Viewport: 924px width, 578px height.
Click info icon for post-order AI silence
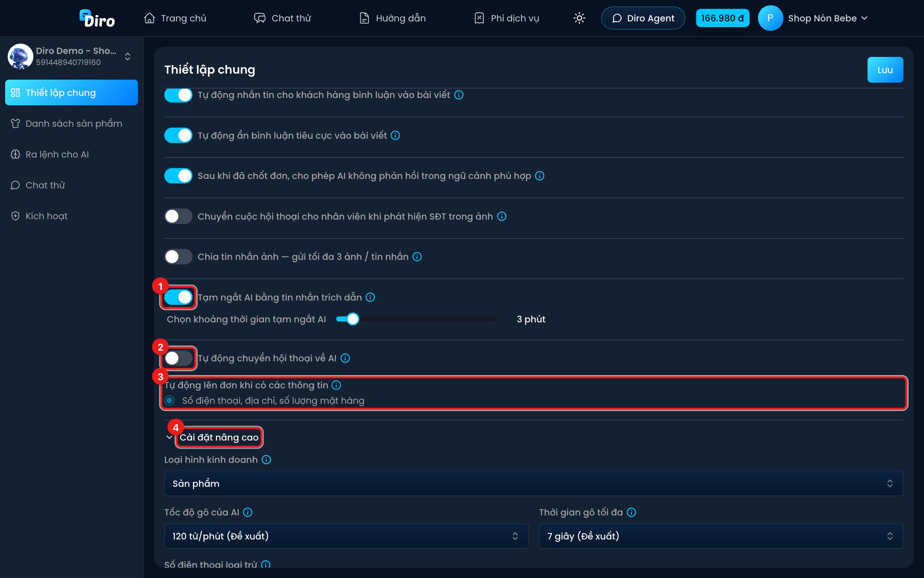[x=539, y=176]
